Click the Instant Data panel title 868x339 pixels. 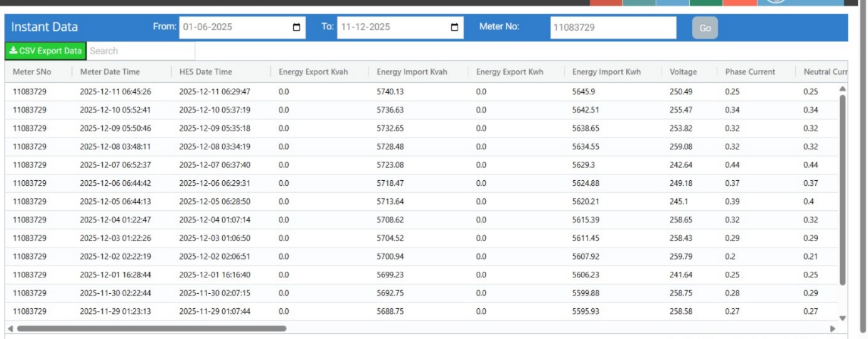click(45, 27)
